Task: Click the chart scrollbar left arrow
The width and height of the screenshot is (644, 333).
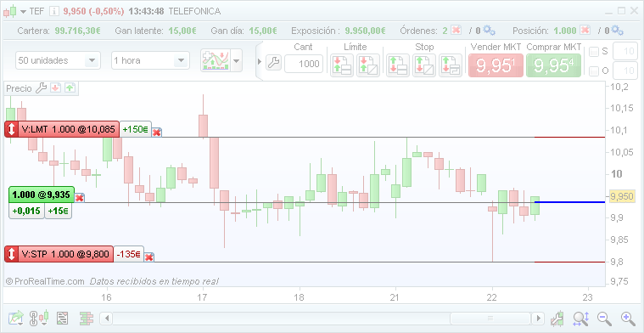Action: click(x=106, y=319)
